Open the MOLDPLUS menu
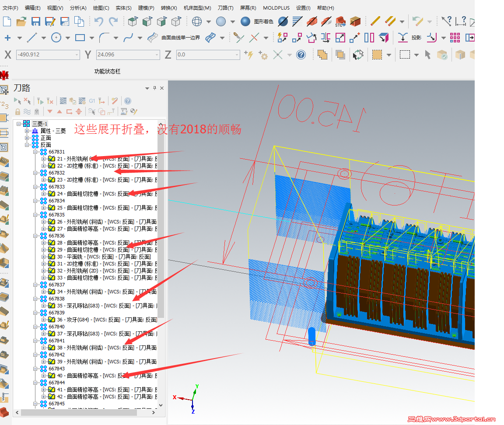Viewport: 504px width, 425px height. click(x=276, y=8)
